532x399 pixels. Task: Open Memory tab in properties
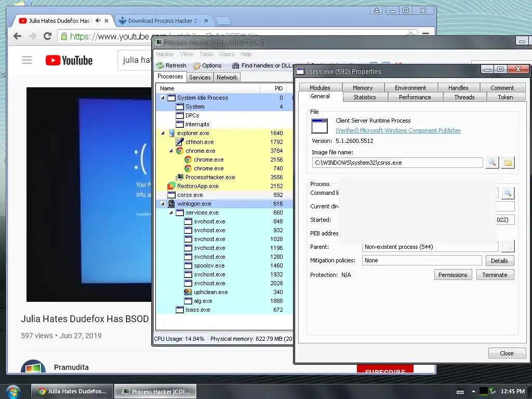363,87
